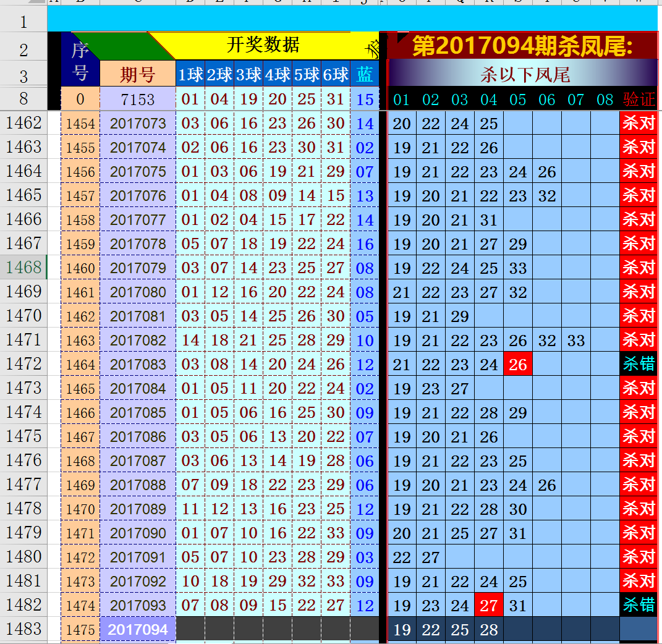
Task: Click blue ball 16 in row 2017078
Action: pos(365,244)
